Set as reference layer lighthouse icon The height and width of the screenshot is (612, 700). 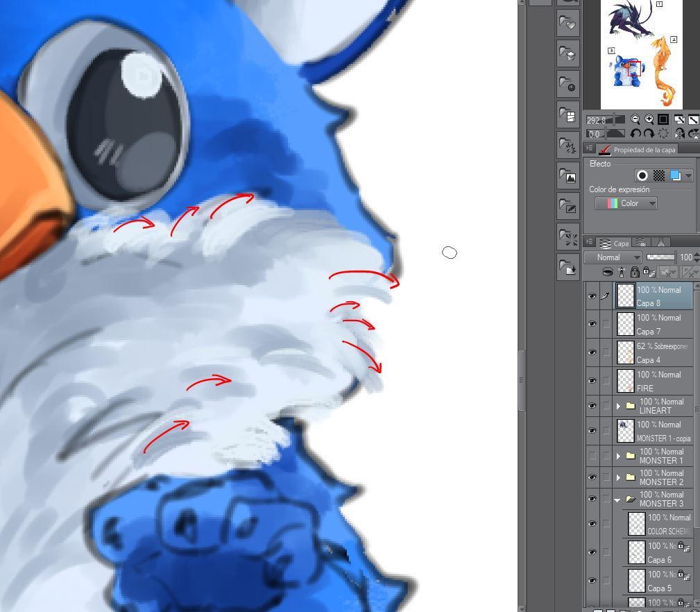click(622, 272)
